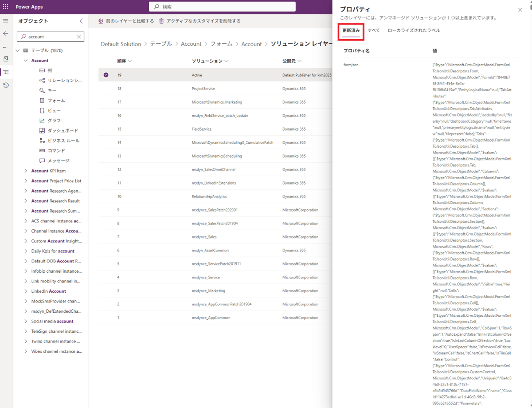Click the top 検索 search field
The height and width of the screenshot is (408, 532).
coord(222,7)
